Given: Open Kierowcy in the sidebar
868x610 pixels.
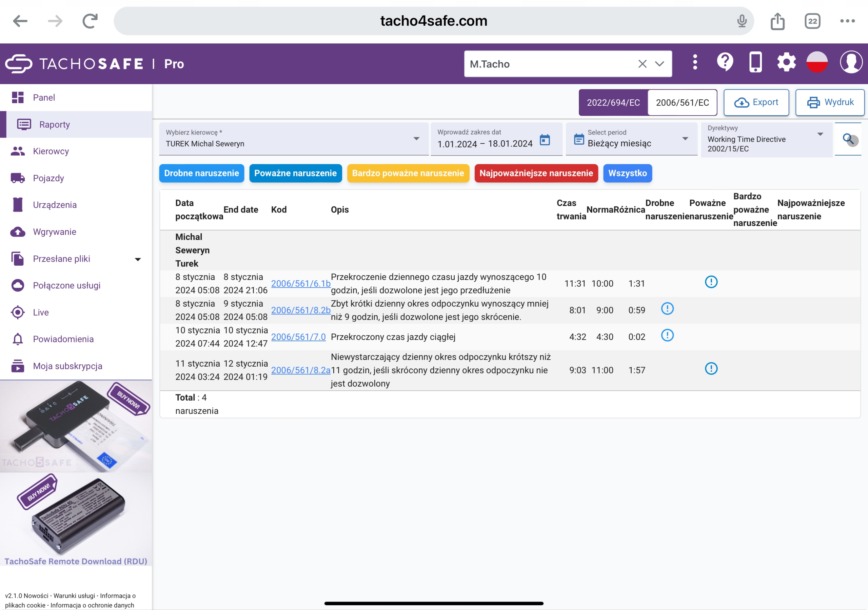Looking at the screenshot, I should [51, 151].
